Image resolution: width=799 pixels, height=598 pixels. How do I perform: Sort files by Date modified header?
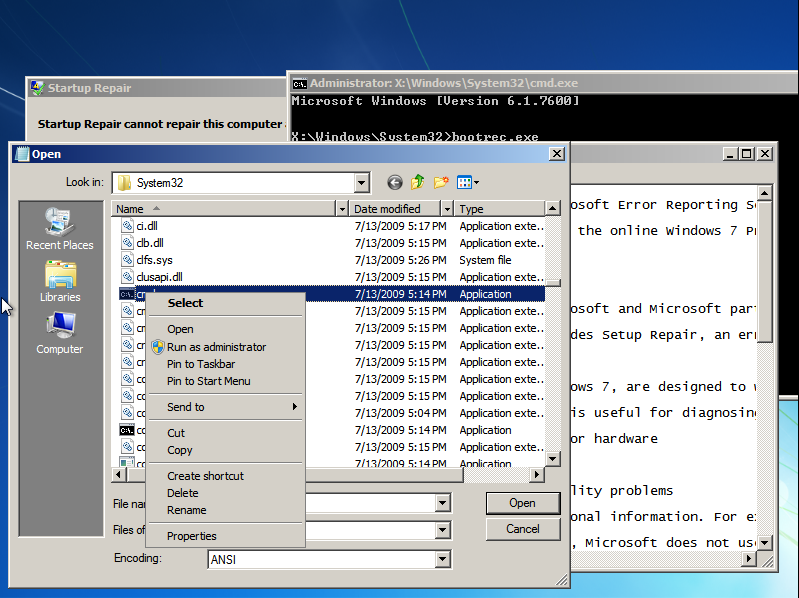pos(395,208)
